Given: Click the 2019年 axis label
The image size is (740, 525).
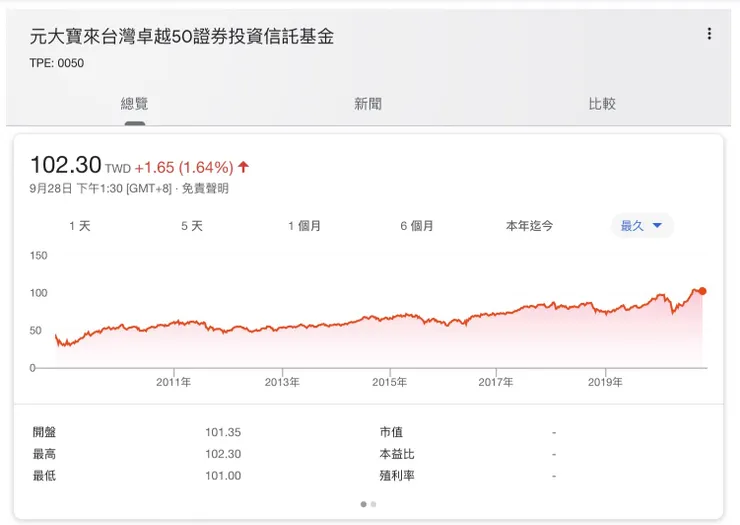Looking at the screenshot, I should click(x=605, y=382).
